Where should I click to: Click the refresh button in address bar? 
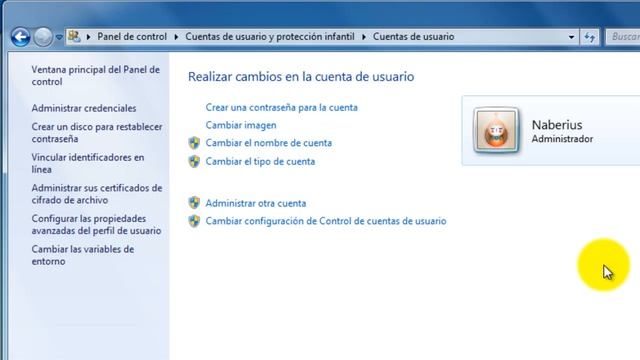click(589, 37)
